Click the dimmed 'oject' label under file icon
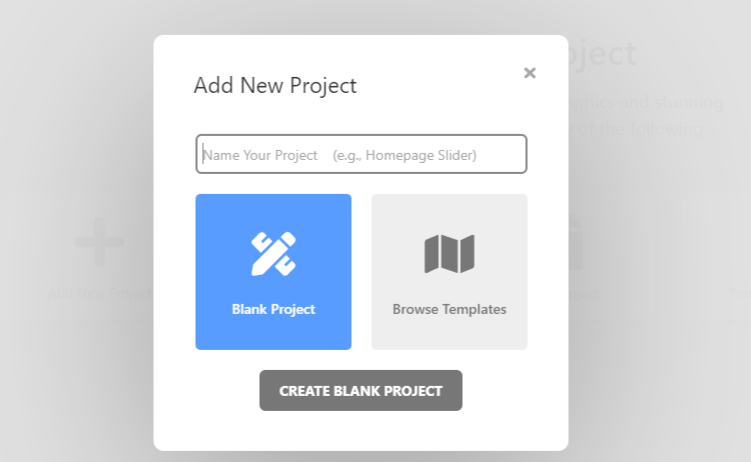Screen dimensions: 751x462 [x=584, y=293]
